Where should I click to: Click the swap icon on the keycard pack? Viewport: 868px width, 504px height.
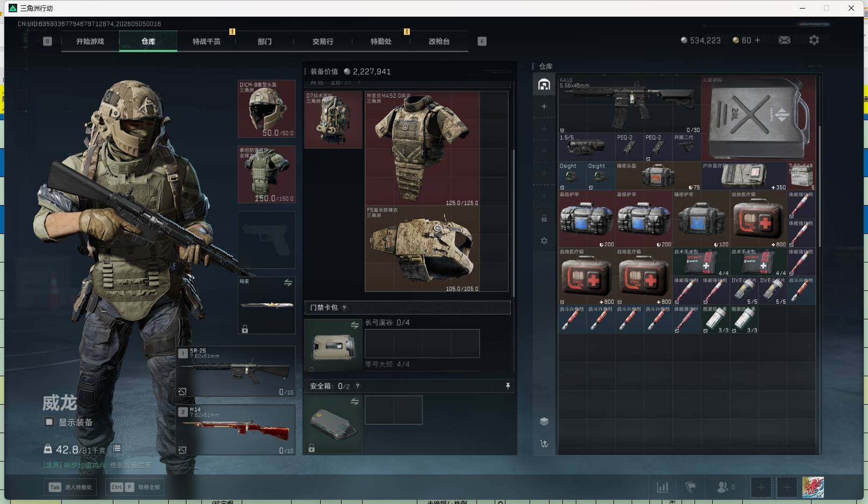[355, 325]
